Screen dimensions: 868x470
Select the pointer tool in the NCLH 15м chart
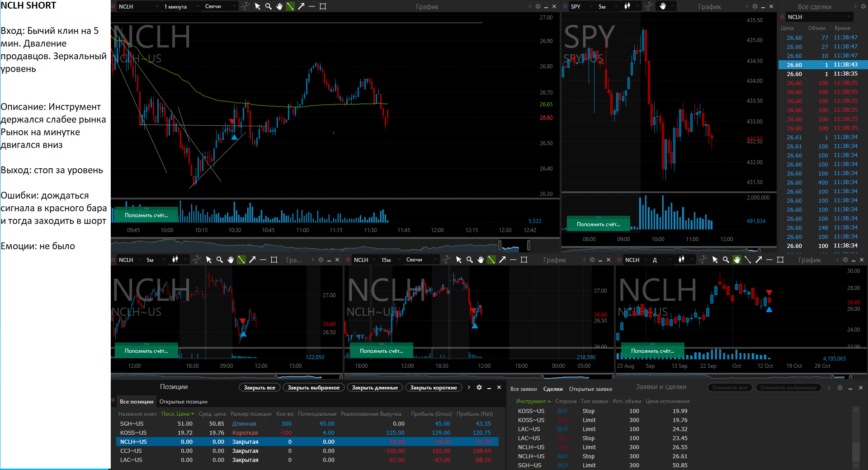click(459, 260)
